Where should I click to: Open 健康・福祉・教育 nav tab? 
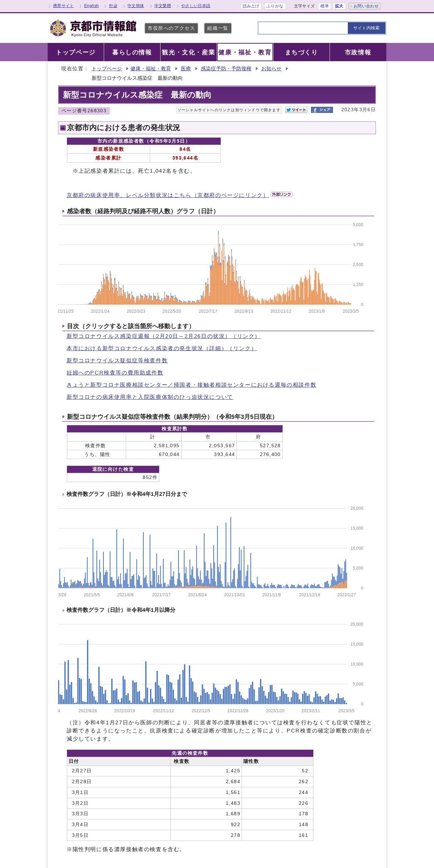click(245, 52)
